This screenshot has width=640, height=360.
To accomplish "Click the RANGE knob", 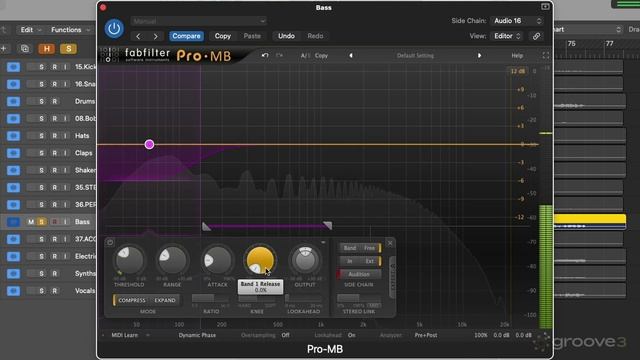I will click(x=173, y=260).
